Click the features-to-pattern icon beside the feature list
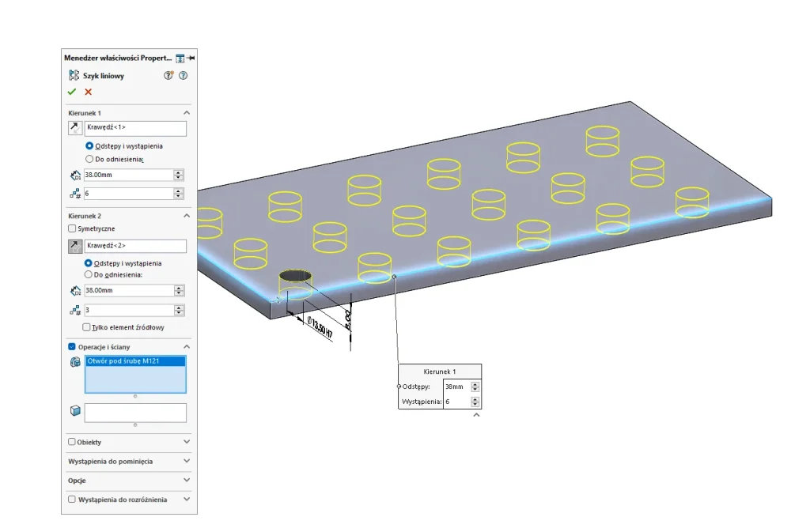Screen dimensions: 810x532 [75, 362]
